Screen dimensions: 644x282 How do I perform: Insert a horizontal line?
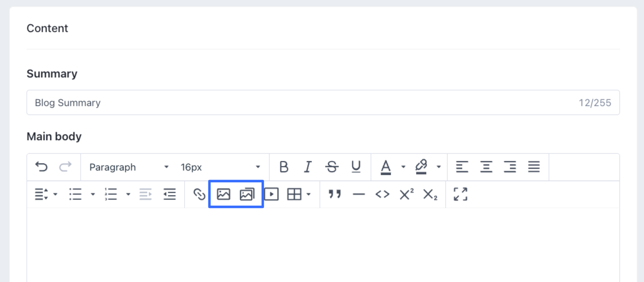point(359,195)
